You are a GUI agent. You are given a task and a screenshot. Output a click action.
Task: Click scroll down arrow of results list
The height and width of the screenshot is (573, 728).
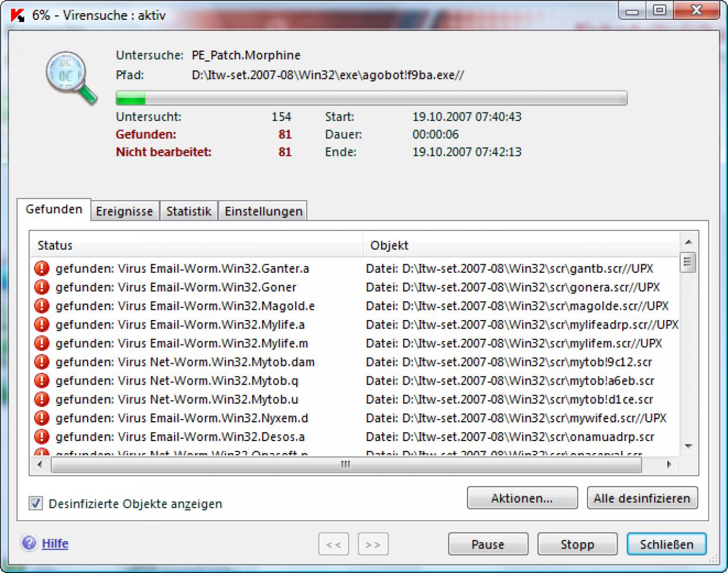[688, 447]
